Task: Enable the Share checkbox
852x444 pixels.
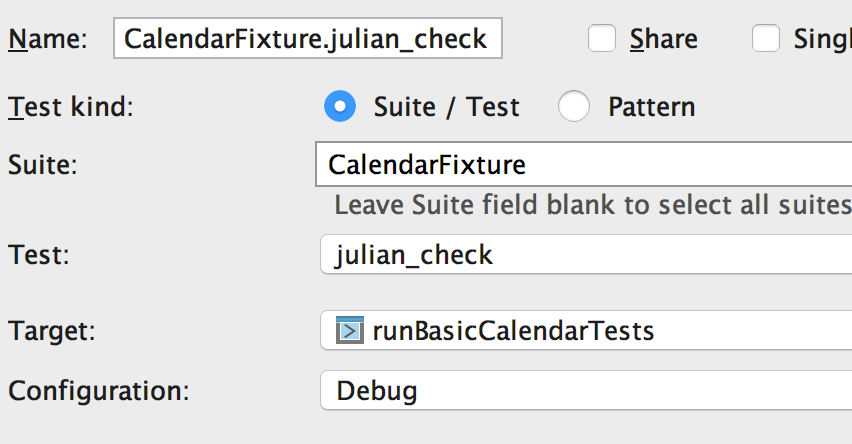Action: point(602,39)
